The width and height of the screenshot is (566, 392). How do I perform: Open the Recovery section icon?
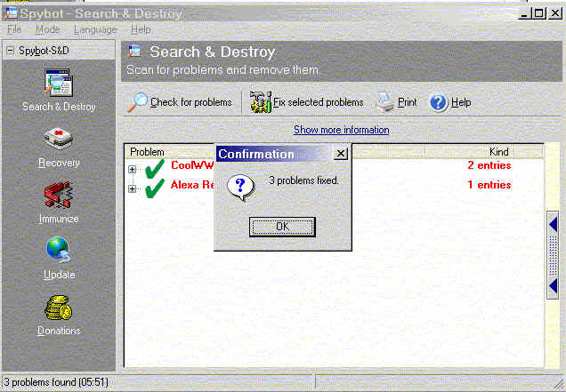click(x=59, y=139)
